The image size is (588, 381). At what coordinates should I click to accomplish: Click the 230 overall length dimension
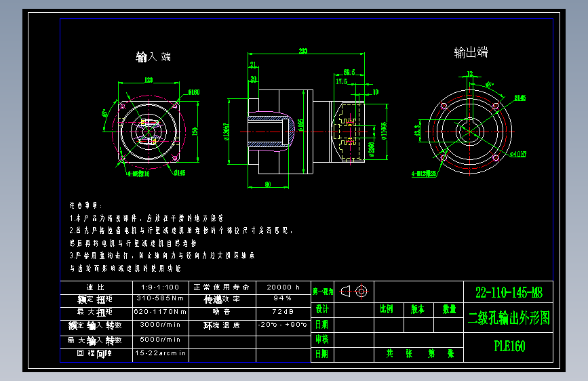[303, 51]
